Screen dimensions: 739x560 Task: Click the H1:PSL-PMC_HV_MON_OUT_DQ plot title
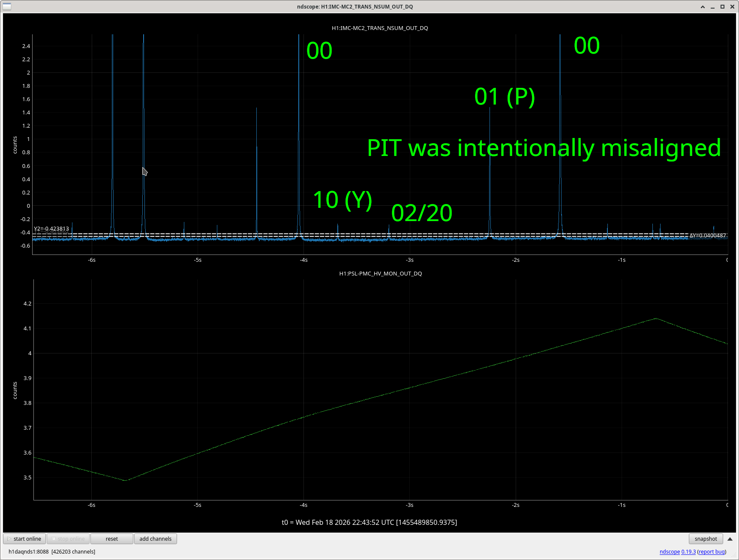tap(380, 273)
